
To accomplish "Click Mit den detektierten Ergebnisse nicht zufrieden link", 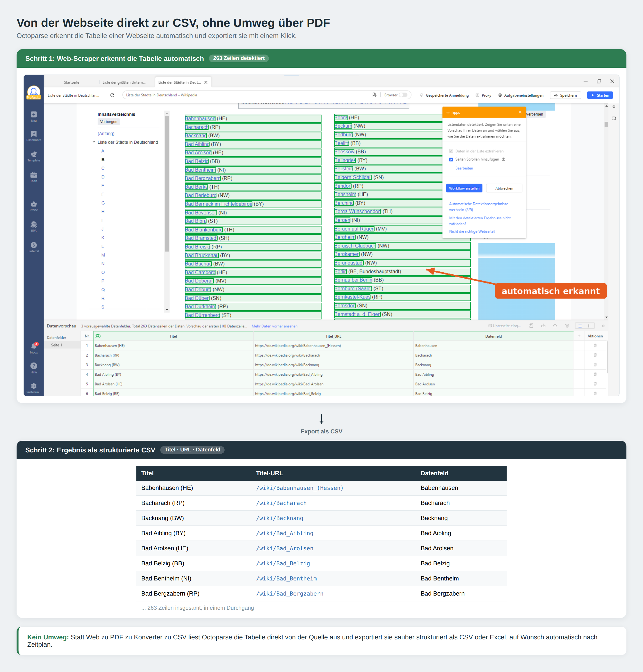I will [480, 221].
